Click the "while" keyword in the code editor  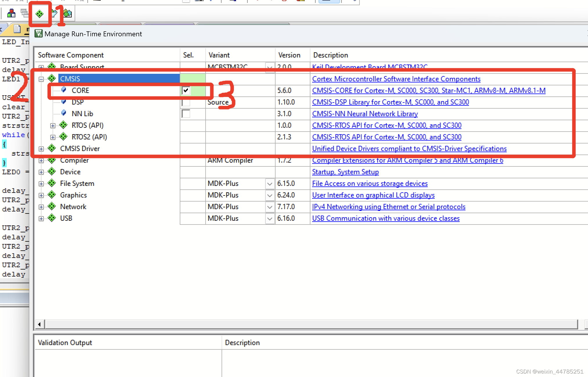pyautogui.click(x=13, y=135)
